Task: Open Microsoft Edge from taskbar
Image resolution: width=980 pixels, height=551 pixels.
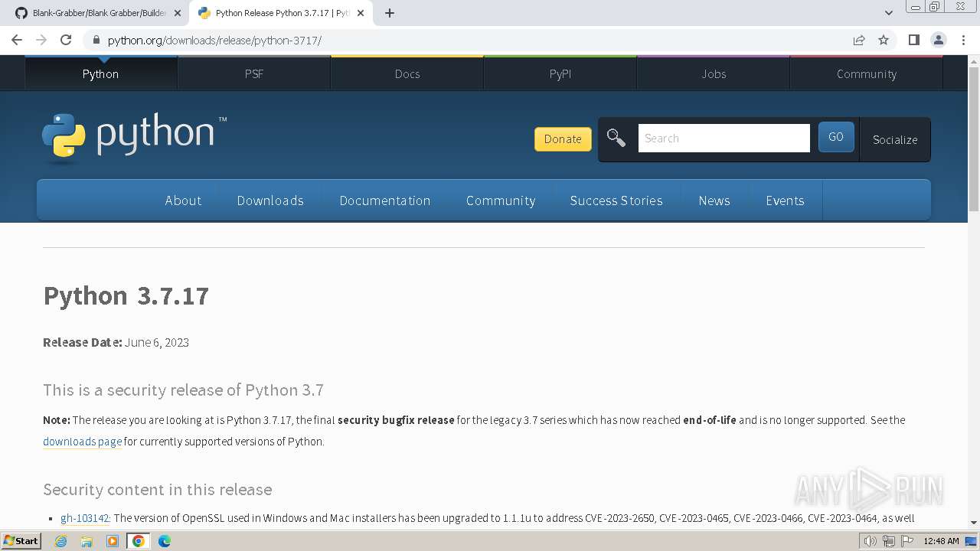Action: coord(165,541)
